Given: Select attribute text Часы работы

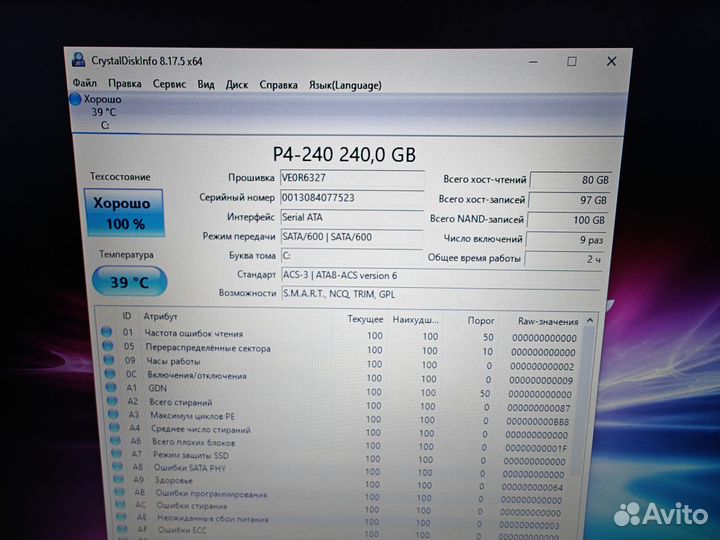Looking at the screenshot, I should [x=173, y=361].
